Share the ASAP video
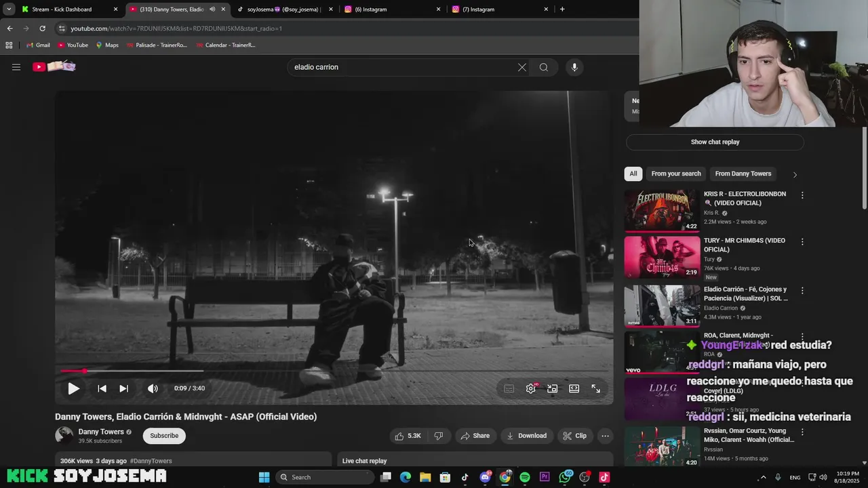The width and height of the screenshot is (868, 488). [475, 436]
